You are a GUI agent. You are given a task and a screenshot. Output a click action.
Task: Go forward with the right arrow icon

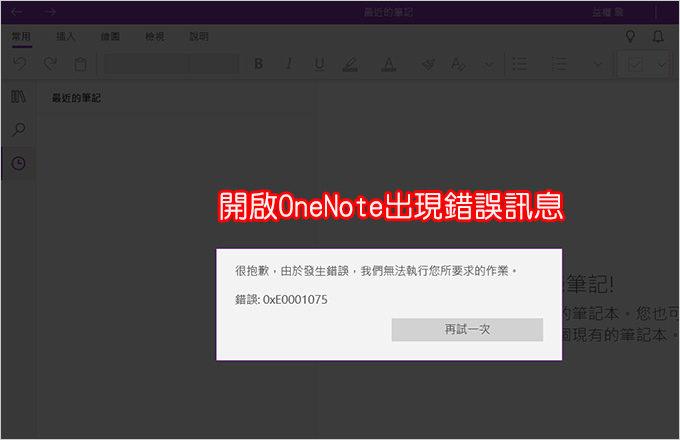pos(50,12)
